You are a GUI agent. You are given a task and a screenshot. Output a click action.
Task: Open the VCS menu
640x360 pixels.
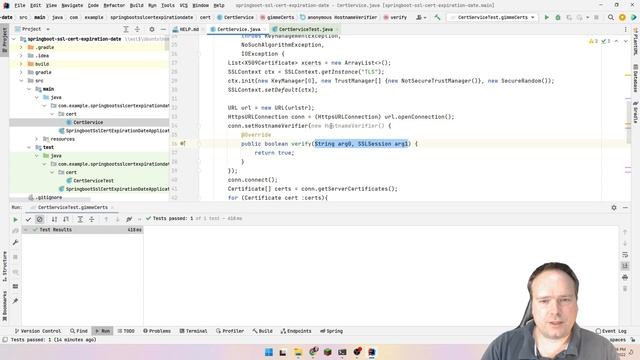coord(184,6)
